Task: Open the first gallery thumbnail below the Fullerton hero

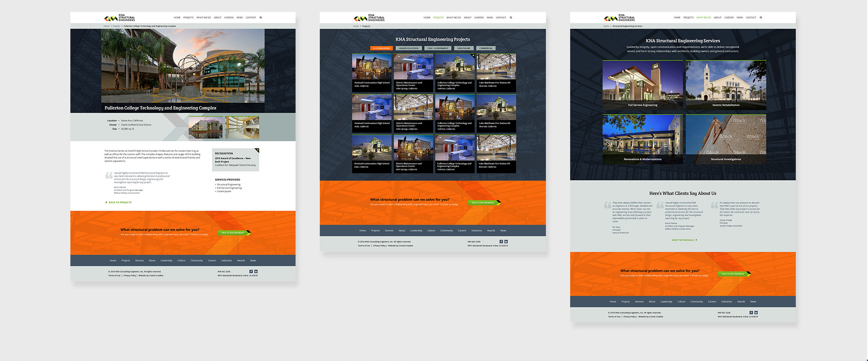Action: click(206, 127)
